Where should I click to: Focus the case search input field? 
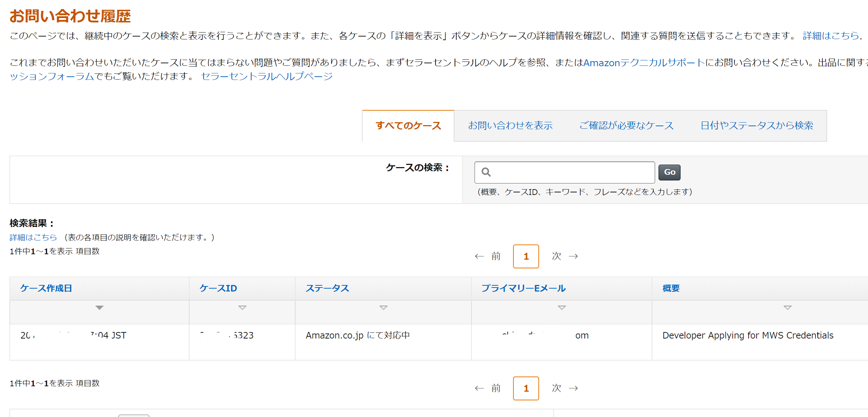tap(564, 173)
